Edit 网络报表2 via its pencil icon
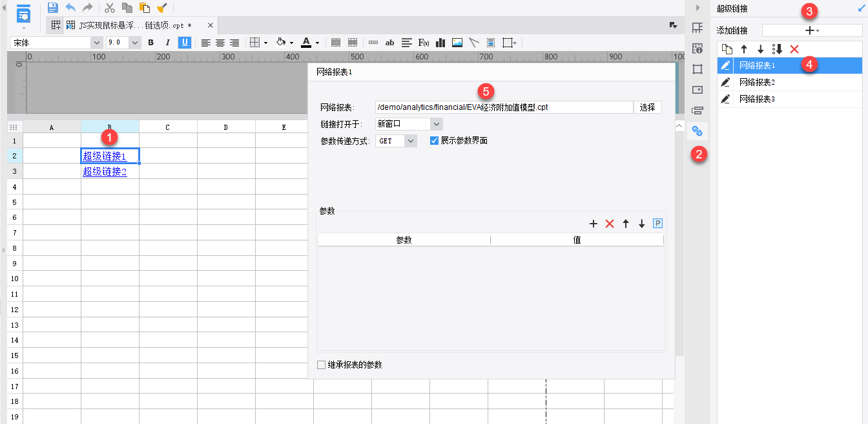This screenshot has height=424, width=868. [726, 82]
